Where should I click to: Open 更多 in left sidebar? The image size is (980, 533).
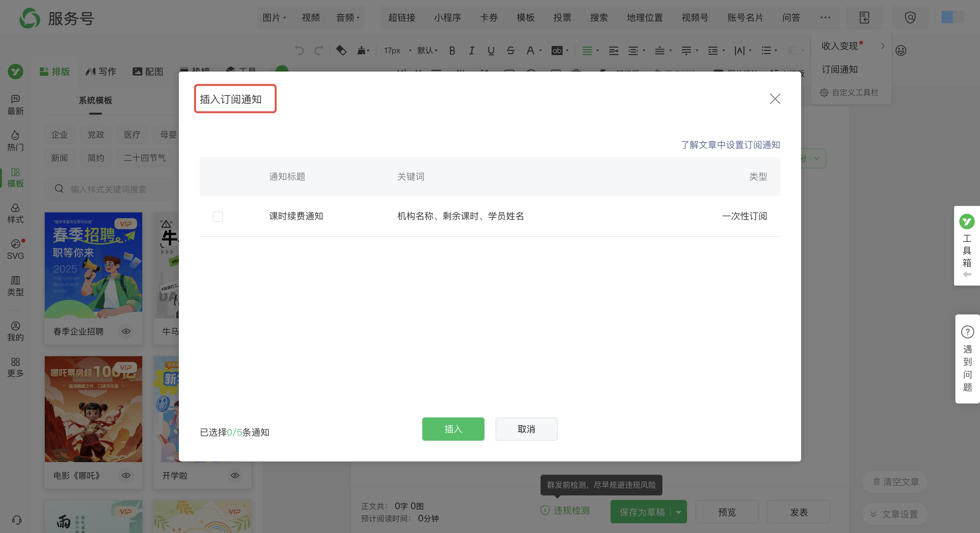click(x=15, y=367)
